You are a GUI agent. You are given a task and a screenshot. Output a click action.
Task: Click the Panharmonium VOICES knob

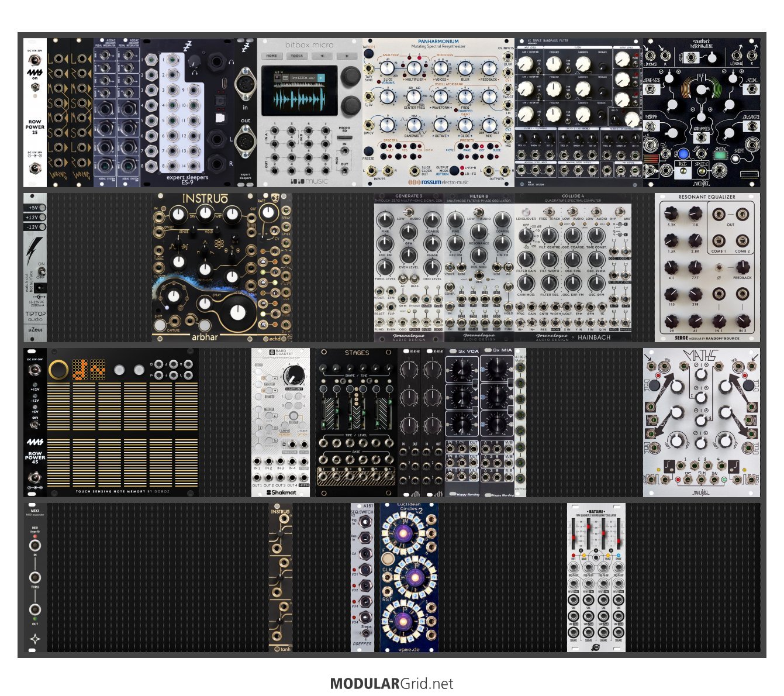pos(440,68)
